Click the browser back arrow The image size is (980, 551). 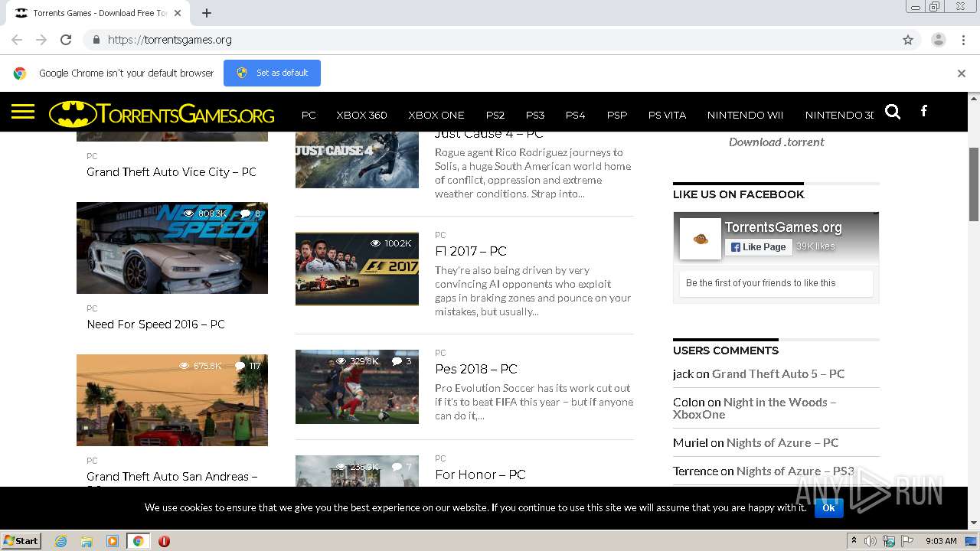click(x=17, y=40)
